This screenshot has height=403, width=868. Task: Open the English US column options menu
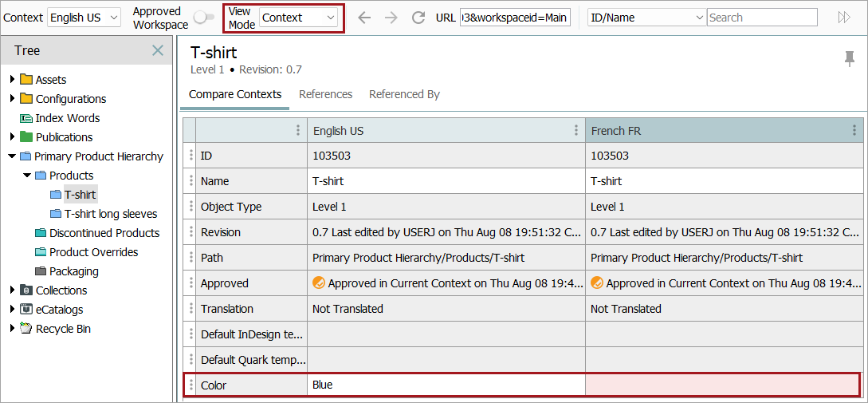[x=576, y=131]
